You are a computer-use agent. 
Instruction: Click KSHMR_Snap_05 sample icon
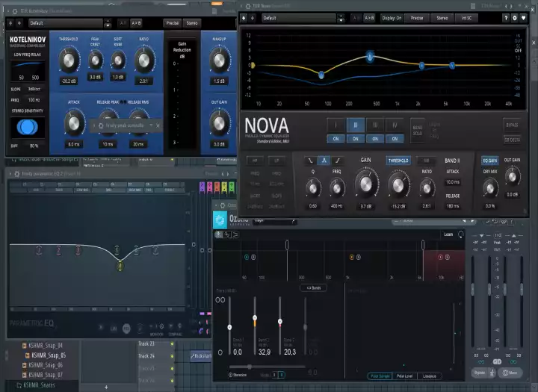click(28, 355)
